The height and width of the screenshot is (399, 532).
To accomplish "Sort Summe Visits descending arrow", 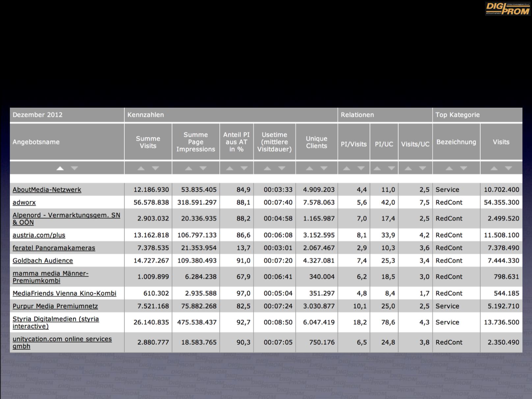I will [155, 168].
